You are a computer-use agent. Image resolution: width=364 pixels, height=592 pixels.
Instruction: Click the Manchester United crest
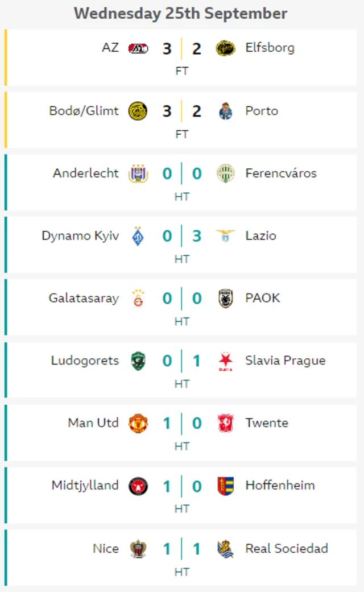point(138,423)
